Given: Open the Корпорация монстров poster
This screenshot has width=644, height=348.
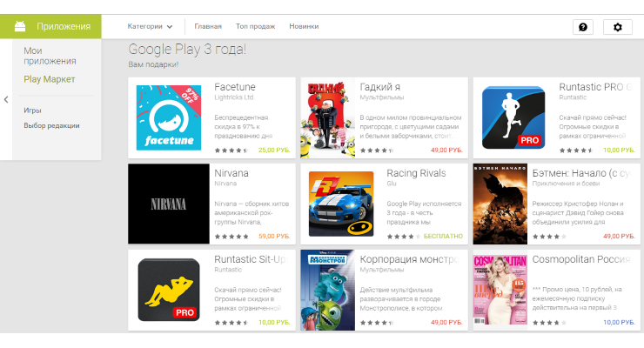Looking at the screenshot, I should (x=328, y=290).
